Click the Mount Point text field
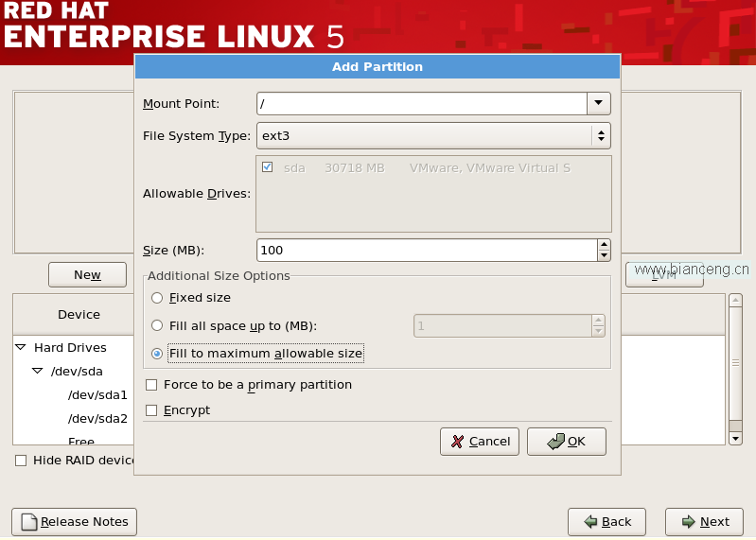 pyautogui.click(x=422, y=103)
